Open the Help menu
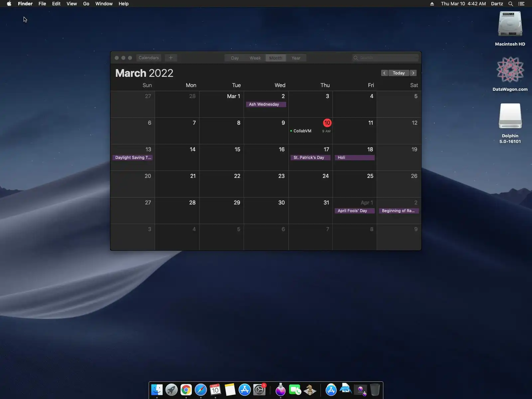Viewport: 532px width, 399px height. click(124, 4)
